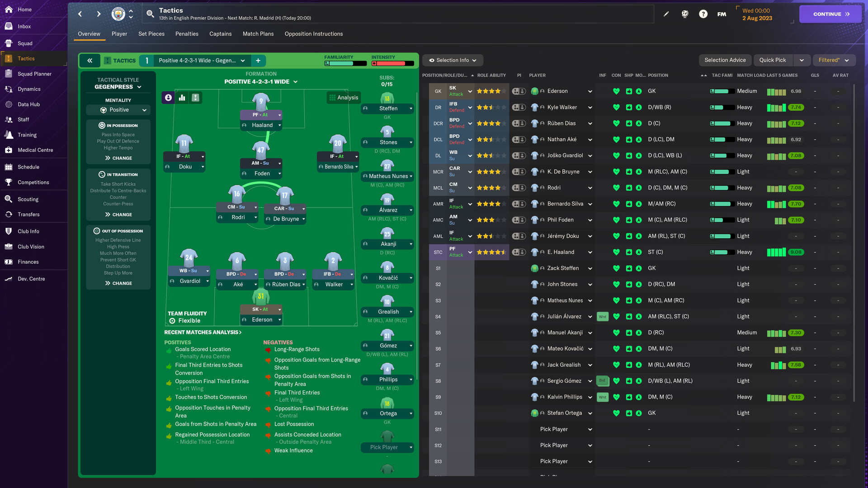Expand the Out Of Possession CHANGE settings
This screenshot has height=488, width=868.
pyautogui.click(x=118, y=283)
